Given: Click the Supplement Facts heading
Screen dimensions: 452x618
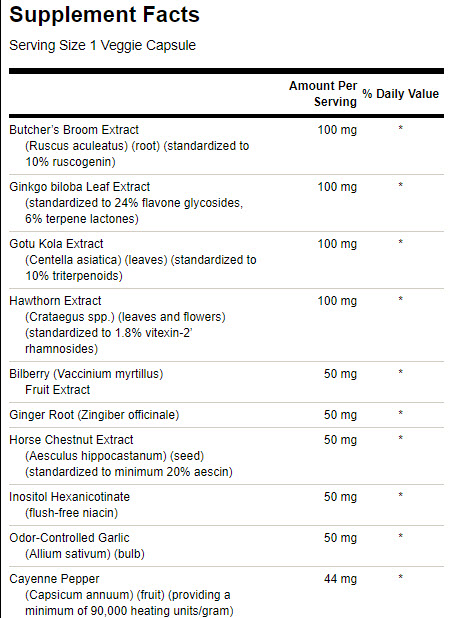Looking at the screenshot, I should click(x=104, y=15).
